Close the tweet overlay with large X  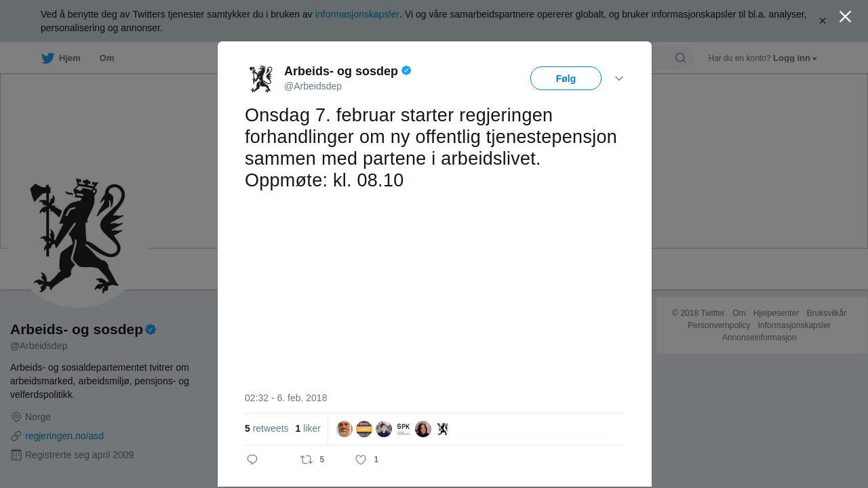click(x=845, y=17)
